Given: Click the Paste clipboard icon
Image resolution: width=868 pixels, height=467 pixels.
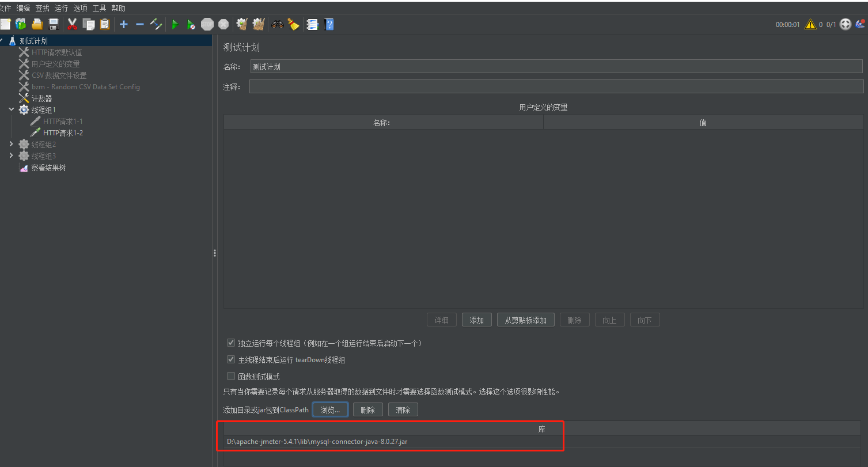Looking at the screenshot, I should [105, 24].
